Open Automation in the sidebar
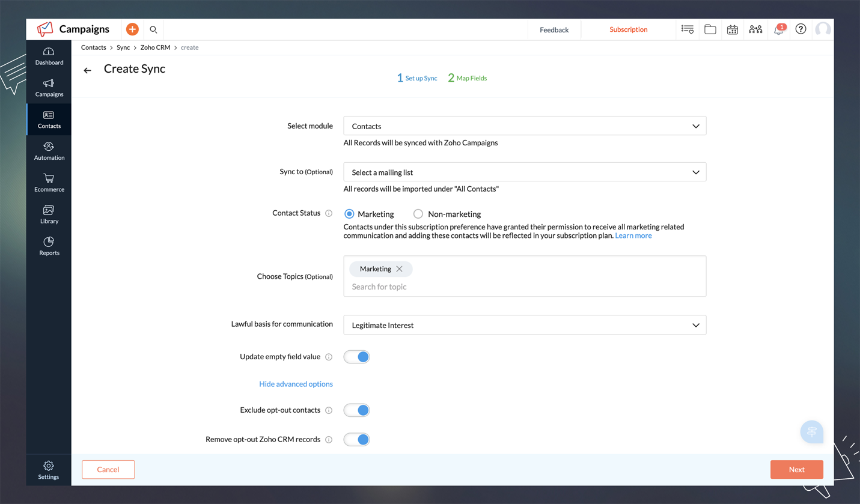Image resolution: width=860 pixels, height=504 pixels. (49, 151)
